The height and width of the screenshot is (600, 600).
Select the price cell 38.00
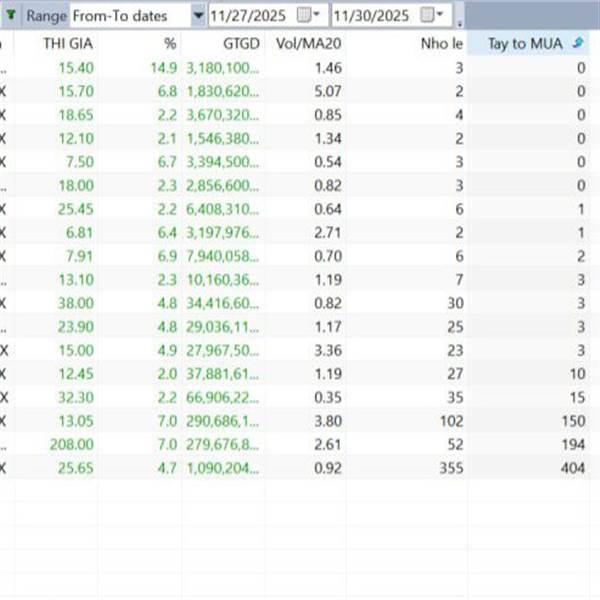click(76, 303)
